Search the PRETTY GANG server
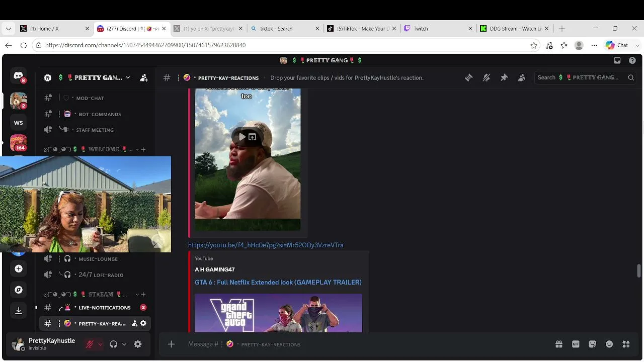 click(585, 77)
